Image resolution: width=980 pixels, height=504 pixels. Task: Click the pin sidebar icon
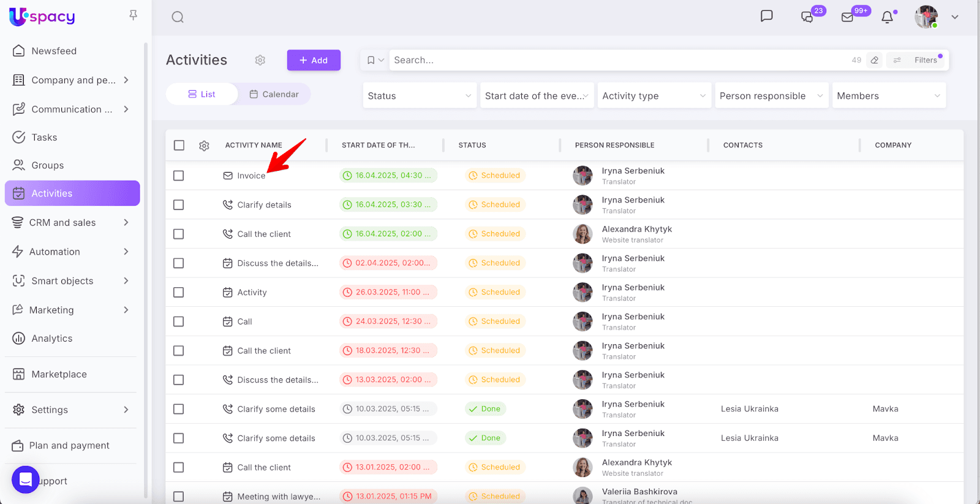[x=133, y=15]
